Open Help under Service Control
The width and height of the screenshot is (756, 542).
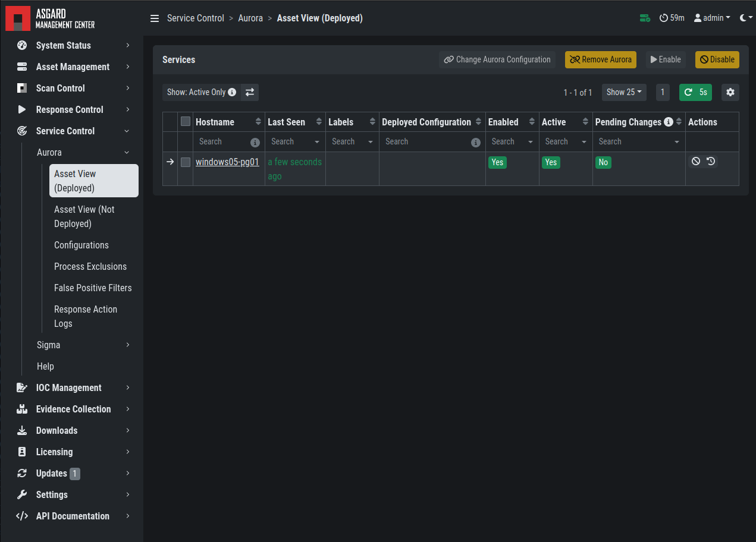[45, 366]
